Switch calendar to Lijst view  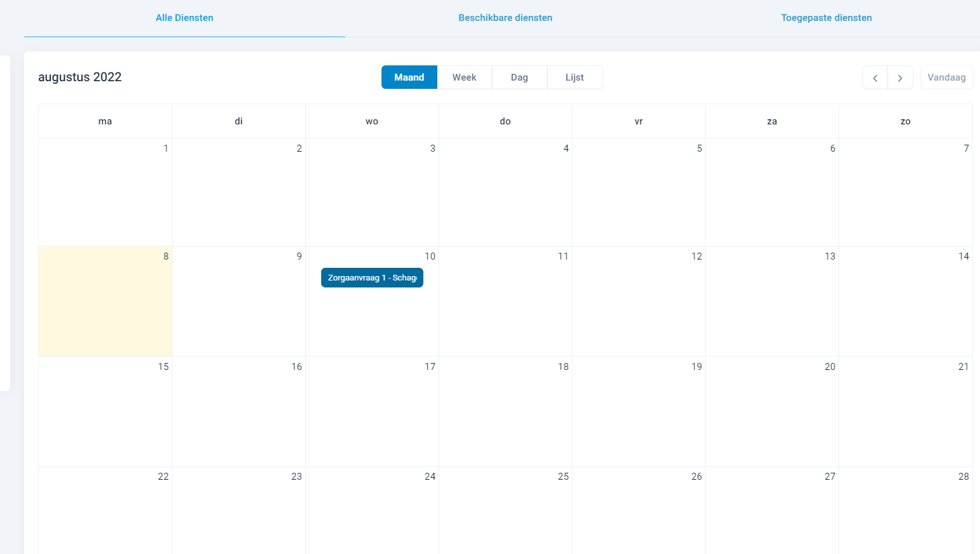[574, 77]
